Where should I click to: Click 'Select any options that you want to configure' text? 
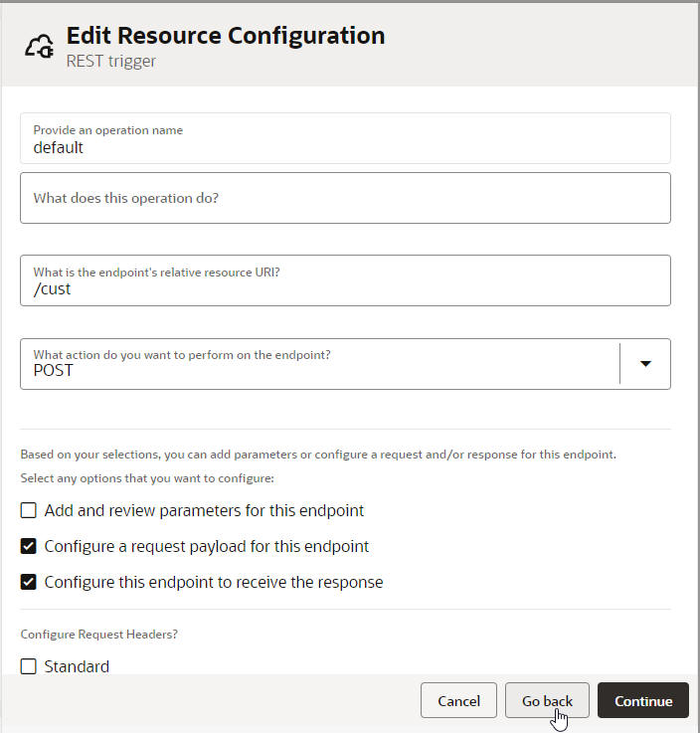click(x=146, y=478)
